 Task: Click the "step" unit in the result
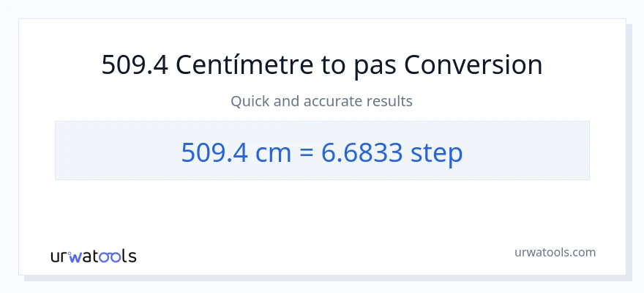point(436,154)
